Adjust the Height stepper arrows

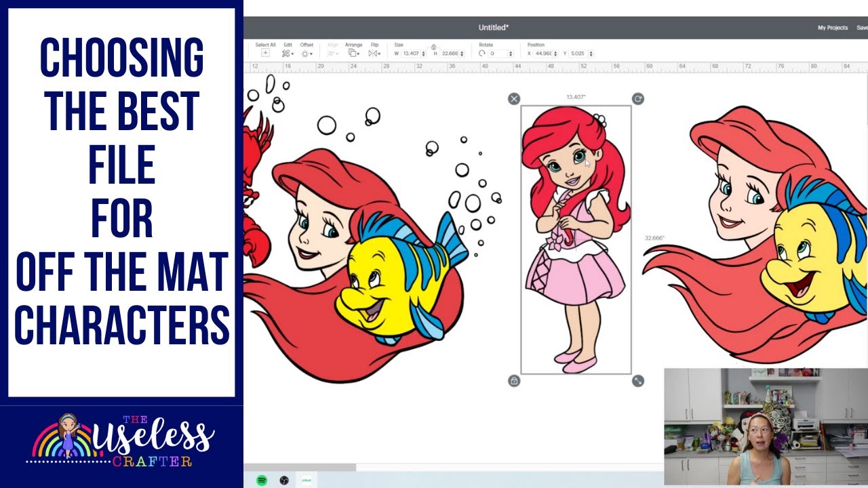coord(462,53)
